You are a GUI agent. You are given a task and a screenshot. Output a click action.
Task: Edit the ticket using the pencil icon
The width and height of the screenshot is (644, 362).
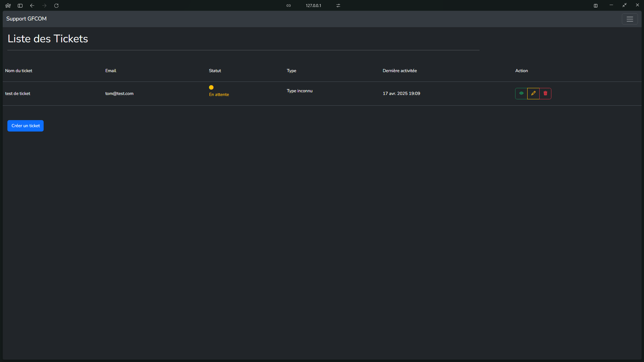[x=533, y=93]
